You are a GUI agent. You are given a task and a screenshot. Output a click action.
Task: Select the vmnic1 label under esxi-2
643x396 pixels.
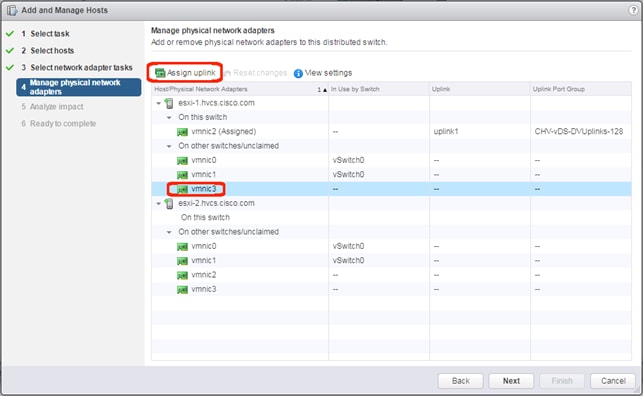203,261
